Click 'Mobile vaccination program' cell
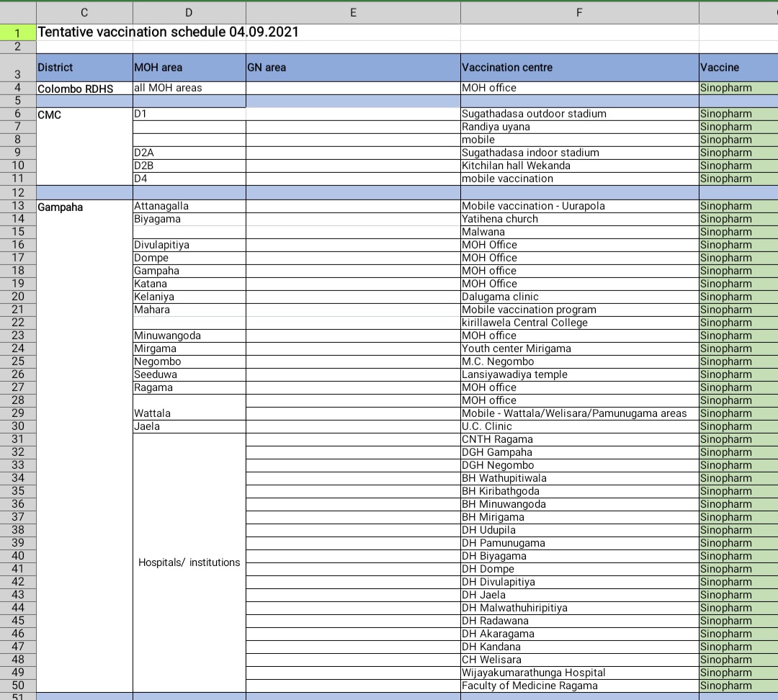778x700 pixels. 579,310
